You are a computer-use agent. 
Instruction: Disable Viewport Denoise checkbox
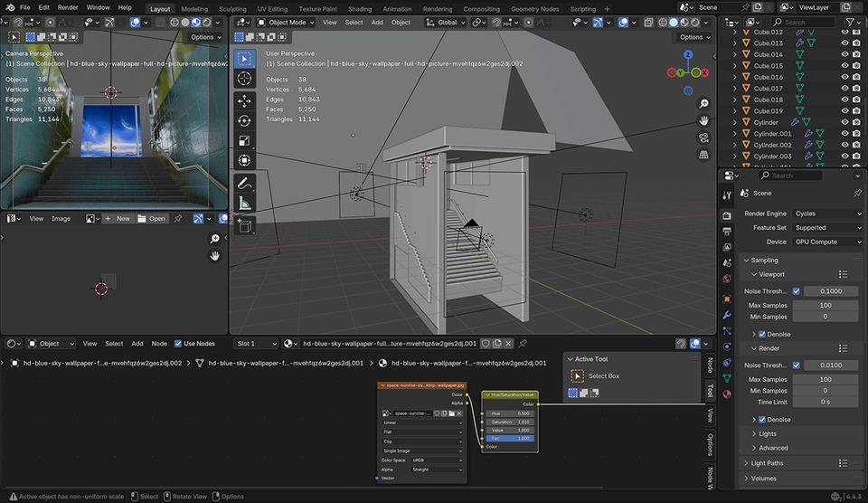pyautogui.click(x=762, y=334)
